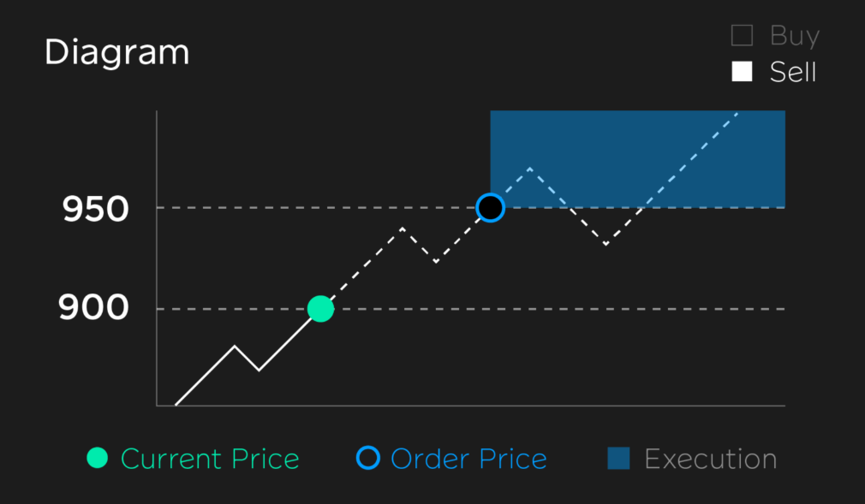
Task: Click the Execution legend text
Action: tap(711, 459)
